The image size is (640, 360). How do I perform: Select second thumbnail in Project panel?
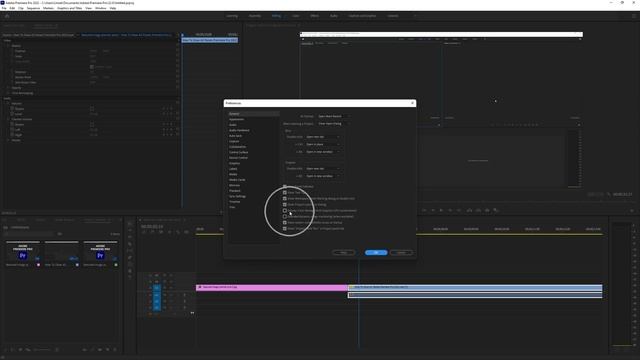click(x=62, y=252)
